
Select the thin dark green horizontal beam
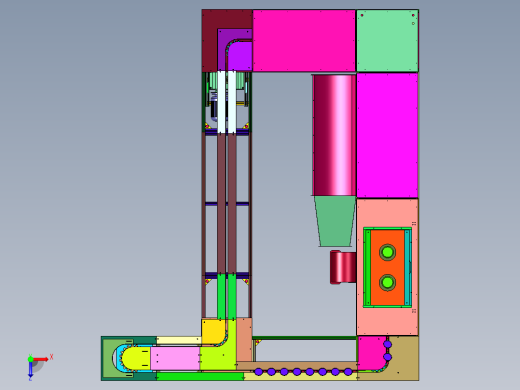[x=304, y=338]
